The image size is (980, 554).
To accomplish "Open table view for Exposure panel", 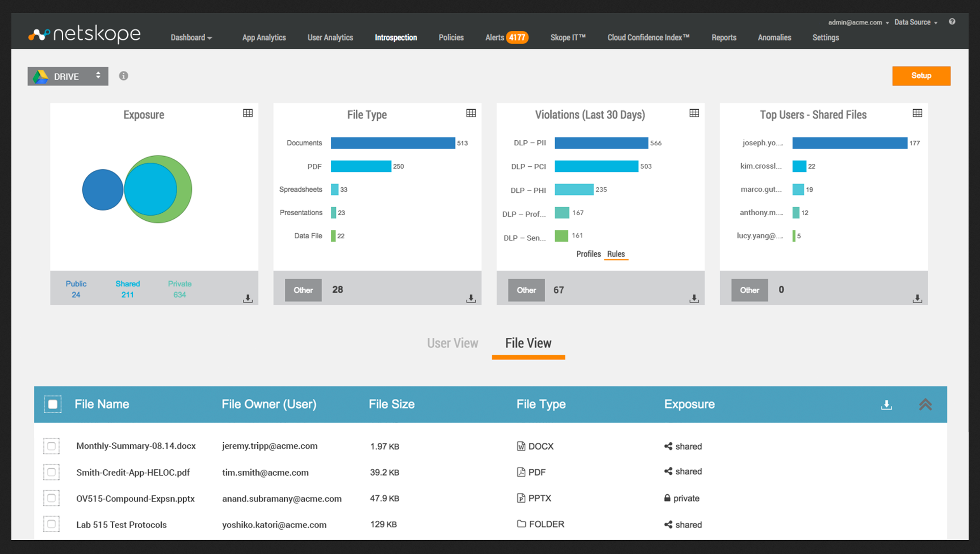I will click(x=248, y=113).
